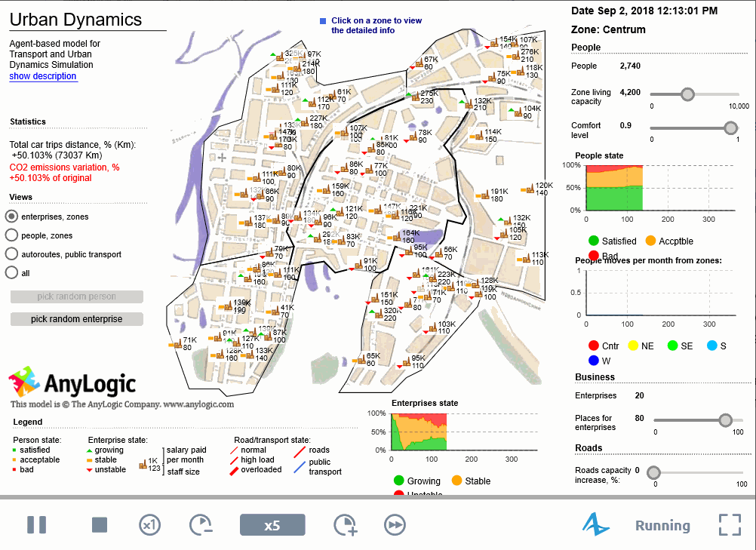Screen dimensions: 756x550
Task: Click the W blue zone legend dot
Action: 594,361
